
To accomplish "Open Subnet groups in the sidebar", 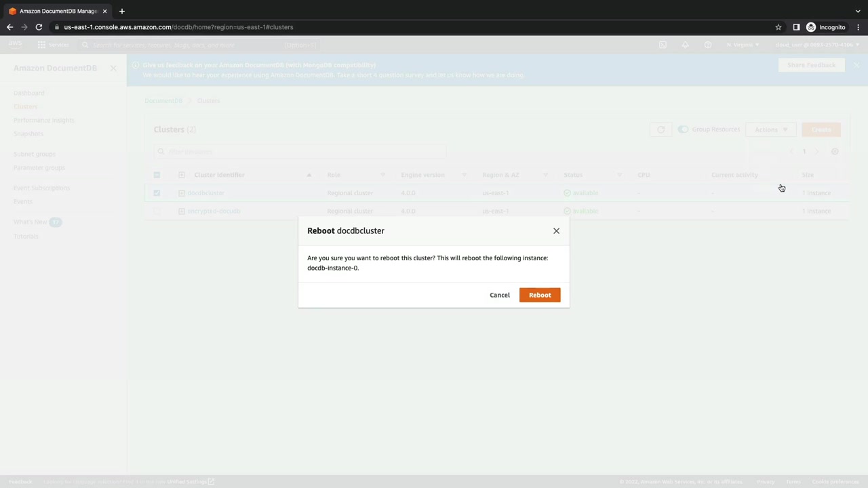I will (35, 154).
